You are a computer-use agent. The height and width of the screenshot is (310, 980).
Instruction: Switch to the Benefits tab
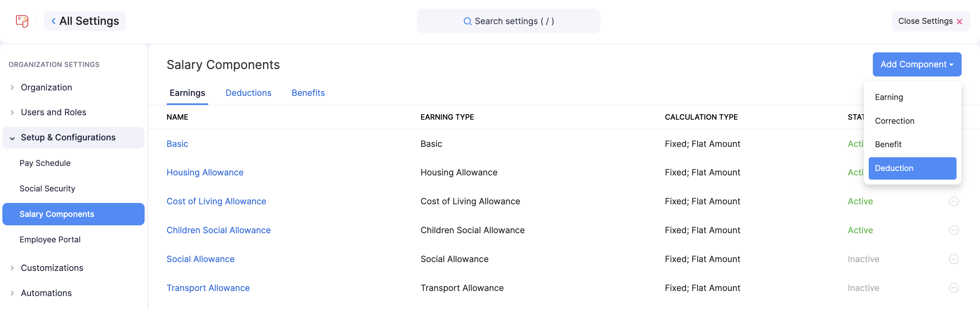point(308,93)
